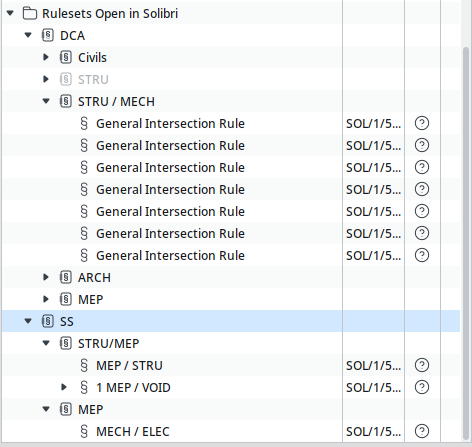Image resolution: width=472 pixels, height=447 pixels.
Task: Open help for the last General Intersection Rule
Action: (422, 255)
